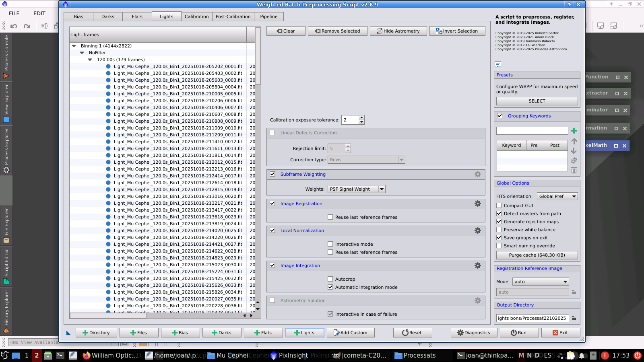Viewport: 644px width, 362px height.
Task: Click trash icon under grouping keywords
Action: (574, 171)
